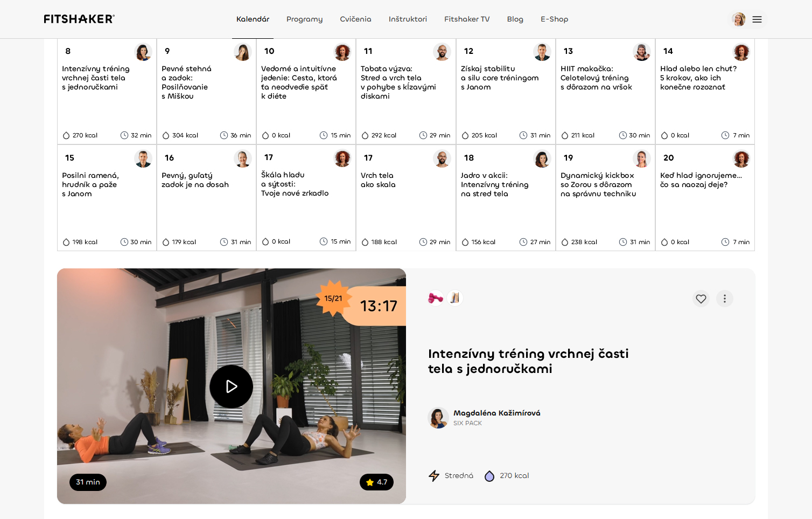Image resolution: width=812 pixels, height=519 pixels.
Task: Select day 8 dumbbell workout card
Action: (x=107, y=91)
